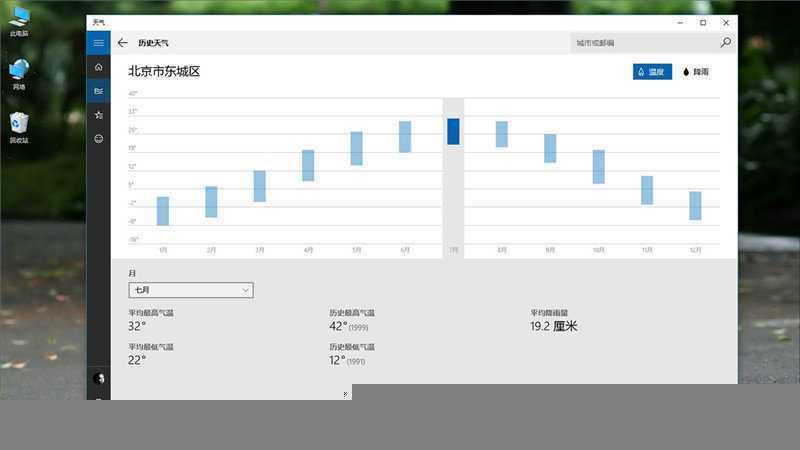Select the Historical Weather sidebar icon

coord(98,91)
